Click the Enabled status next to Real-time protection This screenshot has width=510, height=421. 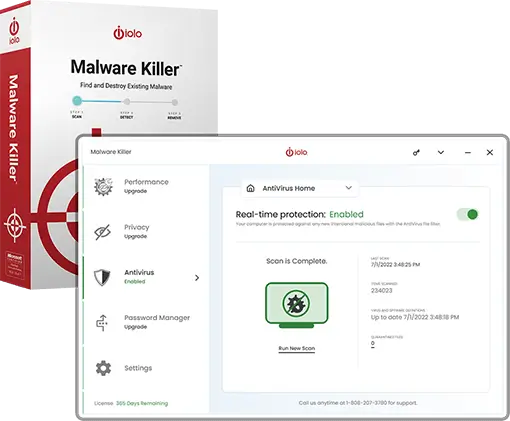click(346, 214)
